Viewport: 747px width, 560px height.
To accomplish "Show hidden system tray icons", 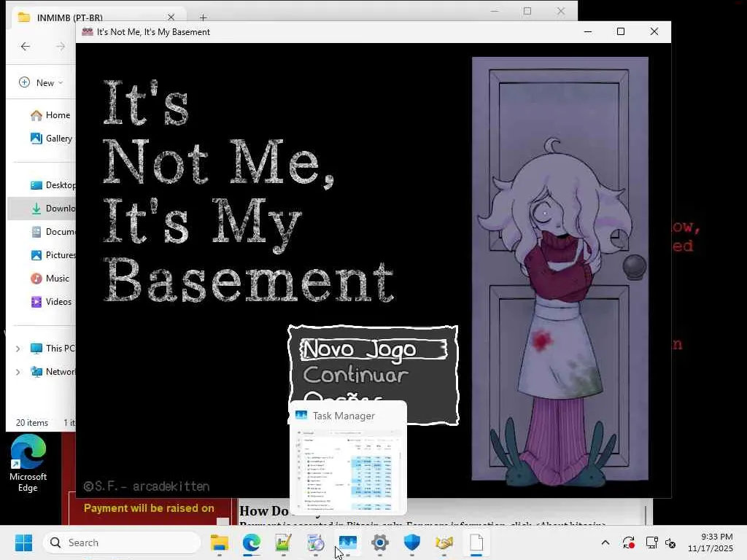I will point(605,543).
